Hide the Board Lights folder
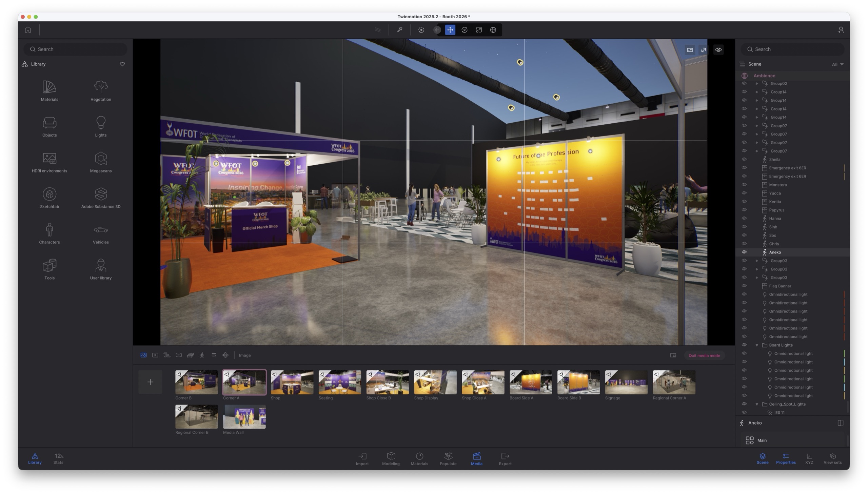Image resolution: width=868 pixels, height=494 pixels. point(744,345)
